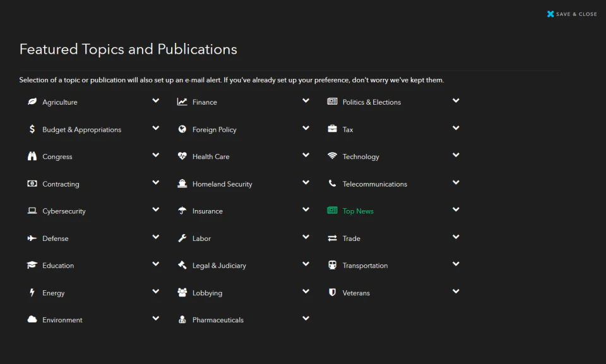Expand the Congress chevron
This screenshot has height=364, width=606.
click(x=156, y=155)
